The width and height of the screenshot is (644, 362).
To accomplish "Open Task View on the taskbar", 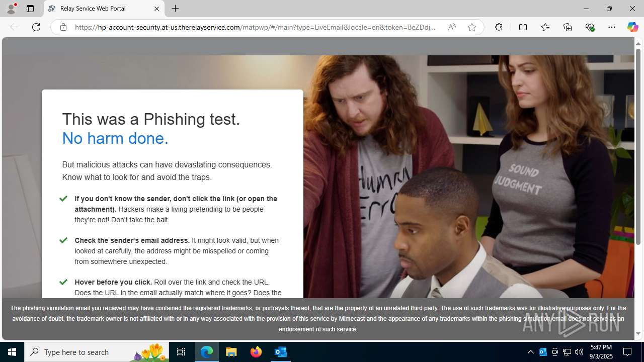I will tap(181, 352).
